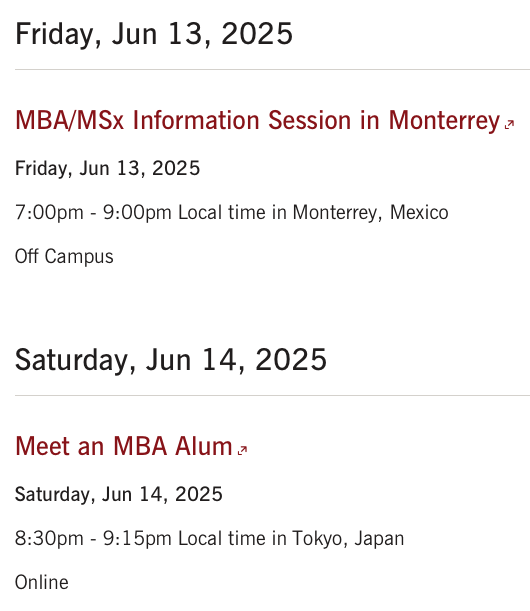Open the Meet an MBA Alum link

point(124,446)
